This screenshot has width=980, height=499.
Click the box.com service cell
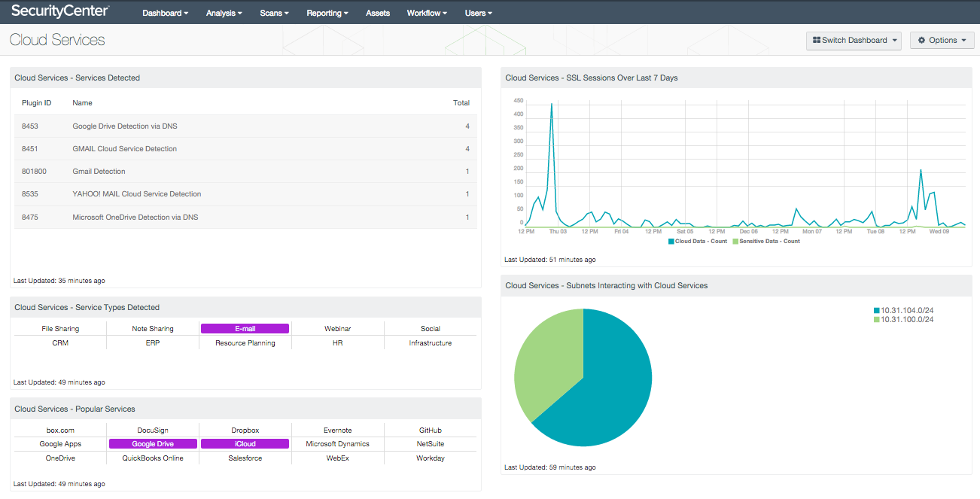click(x=60, y=431)
